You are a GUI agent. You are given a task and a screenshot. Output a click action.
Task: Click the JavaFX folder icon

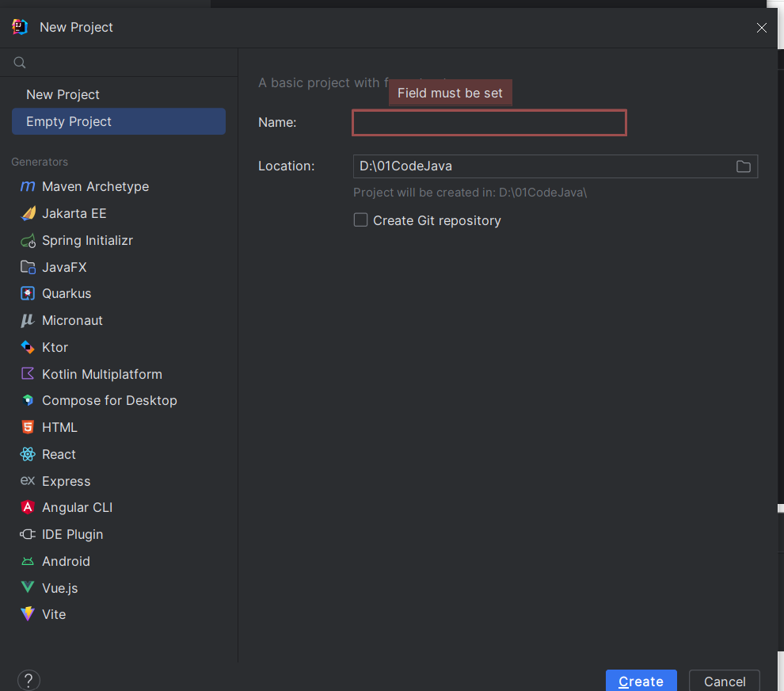(x=28, y=267)
